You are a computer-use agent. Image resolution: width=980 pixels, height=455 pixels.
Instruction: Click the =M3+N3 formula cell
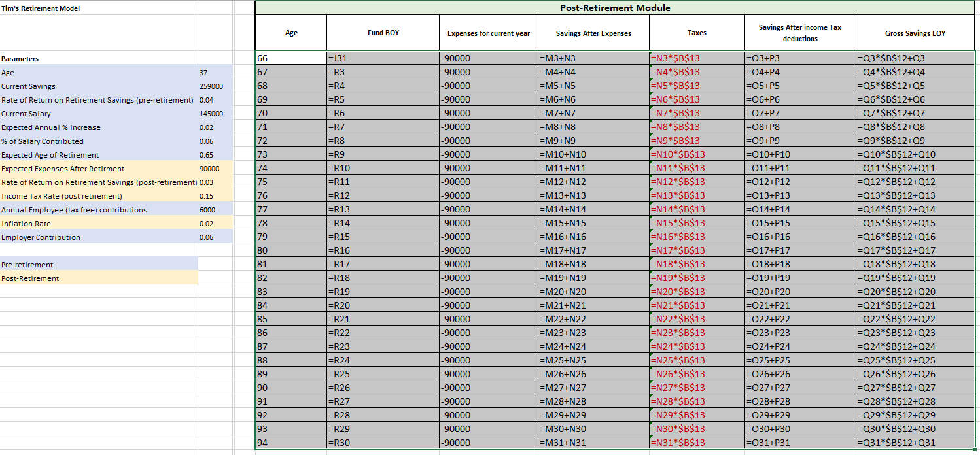(x=593, y=58)
